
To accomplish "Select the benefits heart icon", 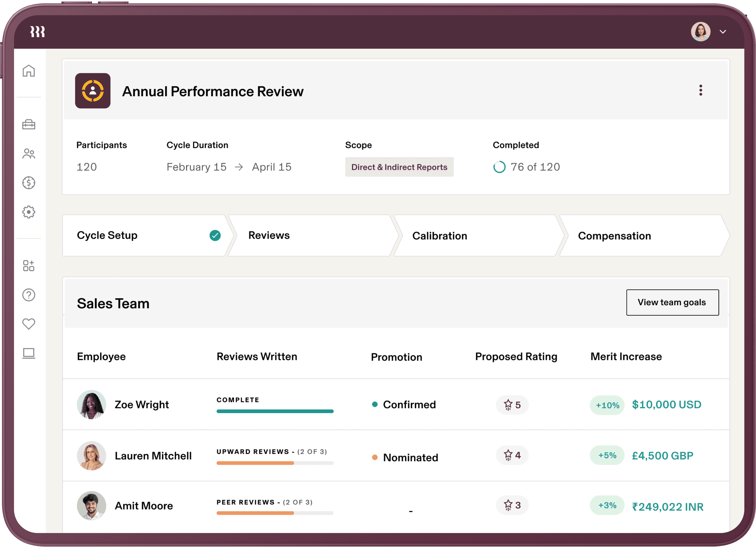I will pyautogui.click(x=29, y=323).
